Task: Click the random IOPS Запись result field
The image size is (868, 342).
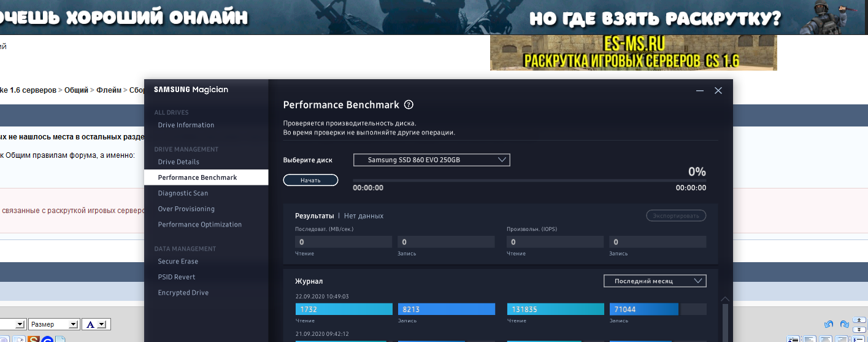Action: tap(658, 242)
